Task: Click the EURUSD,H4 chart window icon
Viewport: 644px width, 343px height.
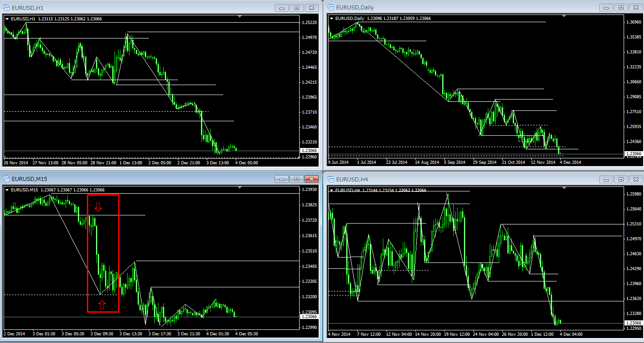Action: click(x=330, y=179)
